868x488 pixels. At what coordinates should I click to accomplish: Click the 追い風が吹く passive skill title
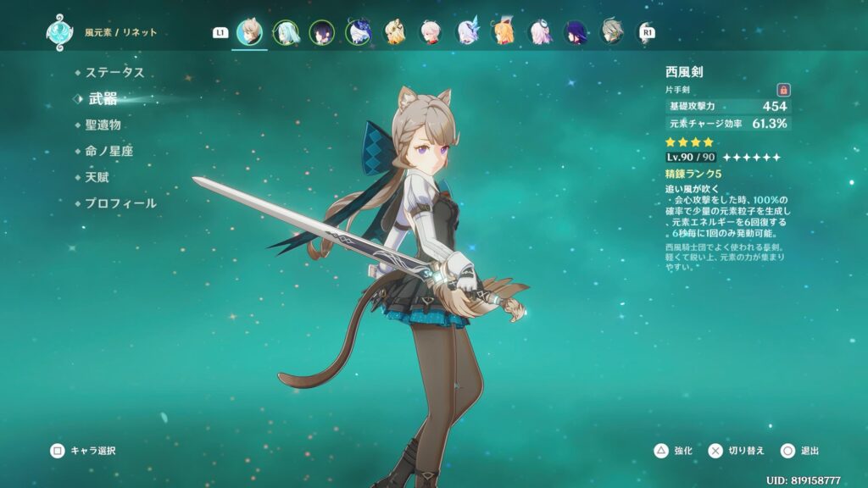click(692, 189)
